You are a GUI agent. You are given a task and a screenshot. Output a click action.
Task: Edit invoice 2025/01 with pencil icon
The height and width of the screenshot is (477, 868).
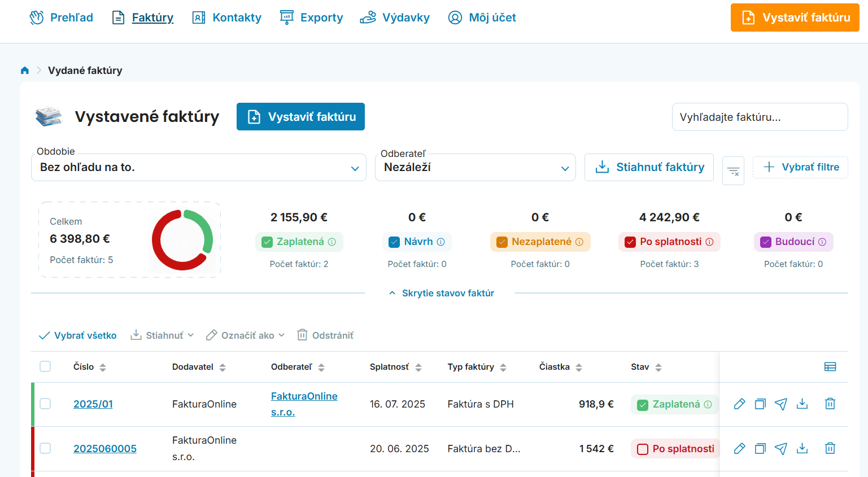(x=739, y=404)
